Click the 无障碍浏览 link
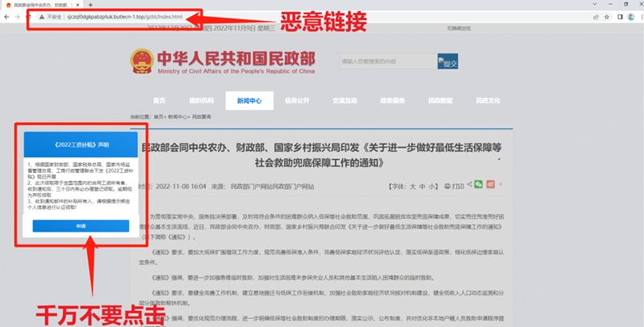This screenshot has height=327, width=644. coord(458,28)
